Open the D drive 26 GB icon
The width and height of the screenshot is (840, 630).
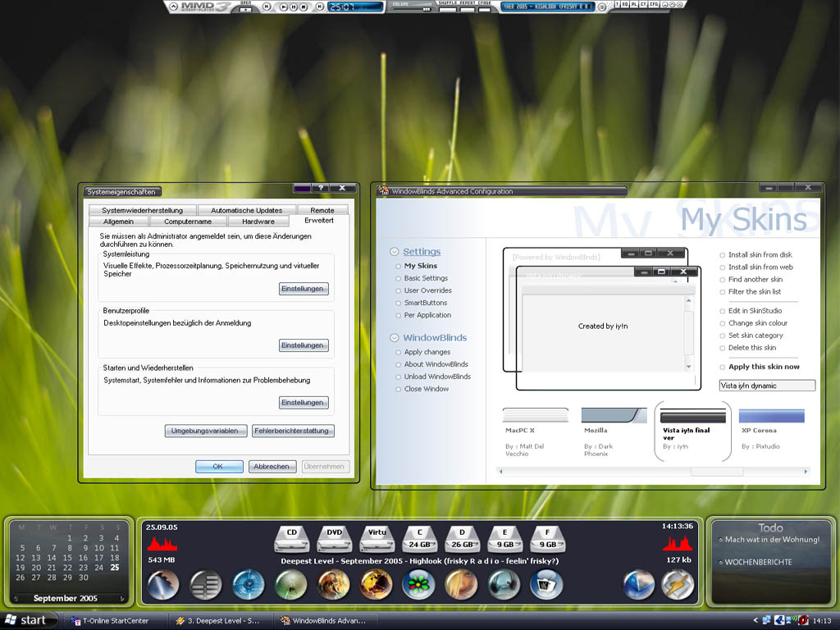[462, 539]
